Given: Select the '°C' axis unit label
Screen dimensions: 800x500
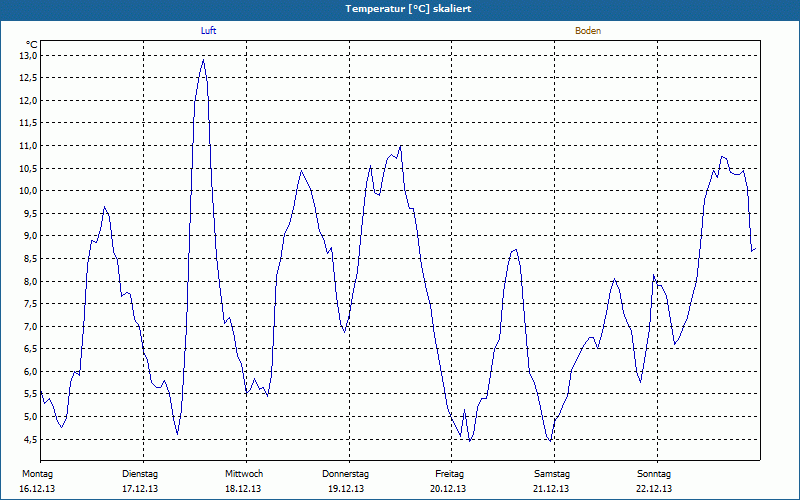Looking at the screenshot, I should point(32,45).
